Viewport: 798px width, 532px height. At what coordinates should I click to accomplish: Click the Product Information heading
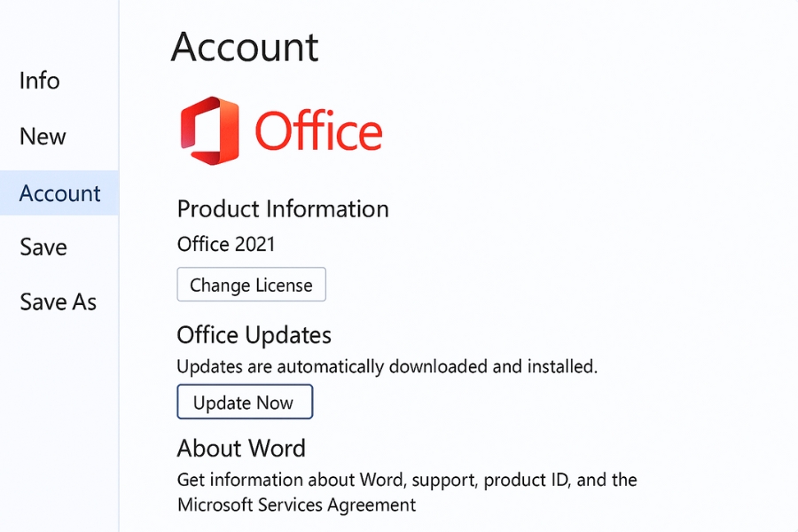[x=283, y=209]
